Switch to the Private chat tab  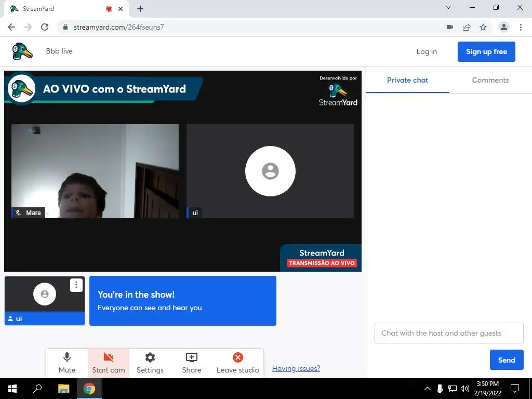click(407, 80)
